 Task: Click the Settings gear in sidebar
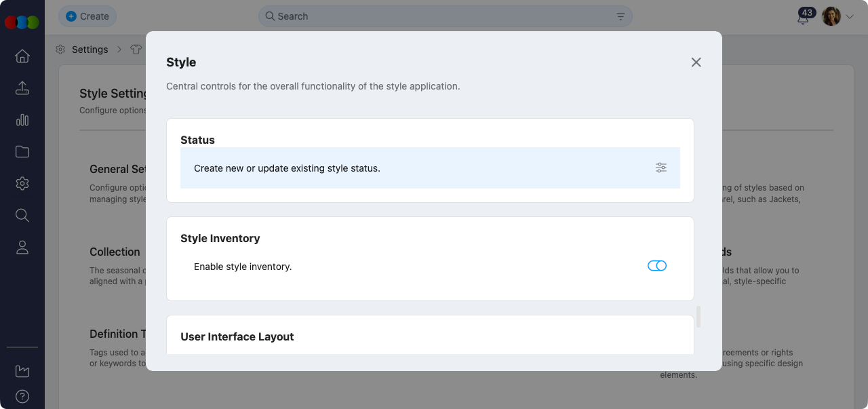tap(22, 184)
